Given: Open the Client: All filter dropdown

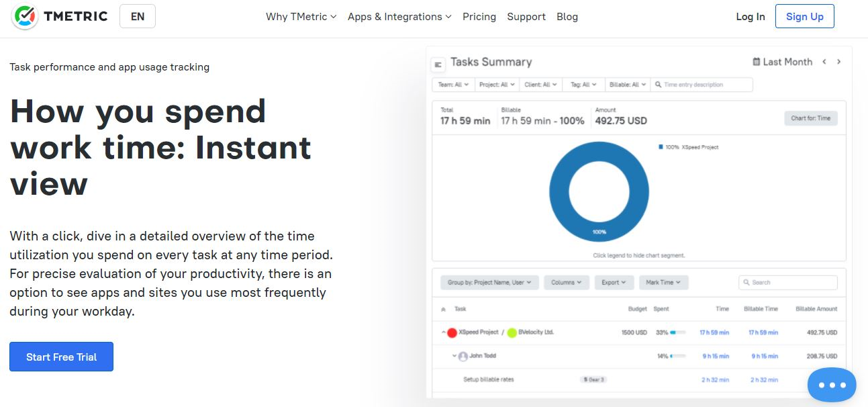Looking at the screenshot, I should (x=541, y=85).
